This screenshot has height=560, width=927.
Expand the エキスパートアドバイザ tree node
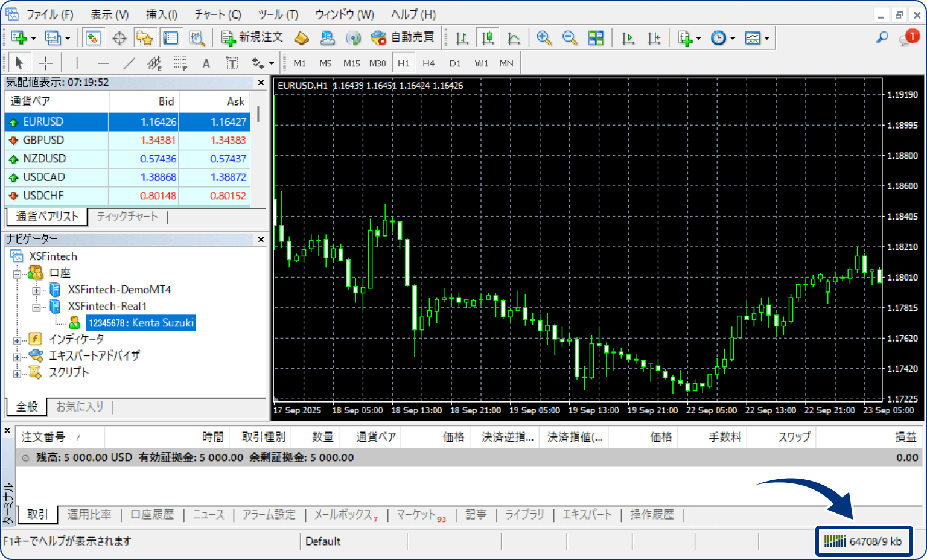(17, 357)
